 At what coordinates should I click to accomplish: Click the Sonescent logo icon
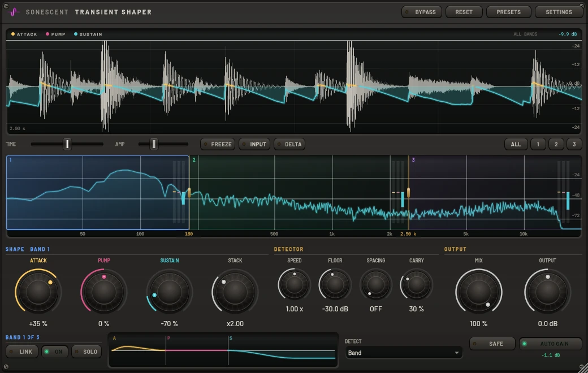click(x=14, y=12)
